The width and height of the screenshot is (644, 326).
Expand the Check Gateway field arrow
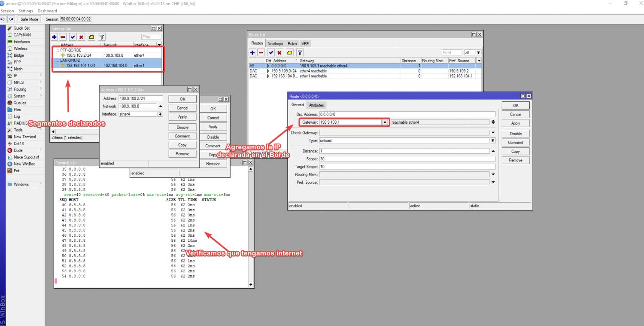click(493, 133)
